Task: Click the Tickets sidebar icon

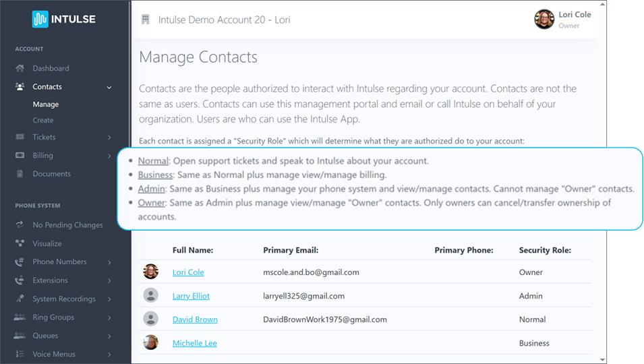Action: click(x=20, y=138)
